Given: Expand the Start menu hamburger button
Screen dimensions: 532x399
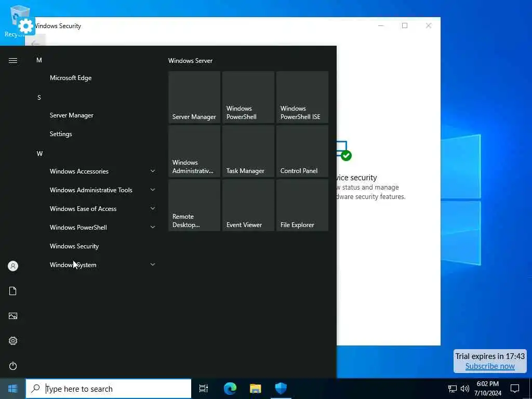Looking at the screenshot, I should click(x=13, y=60).
